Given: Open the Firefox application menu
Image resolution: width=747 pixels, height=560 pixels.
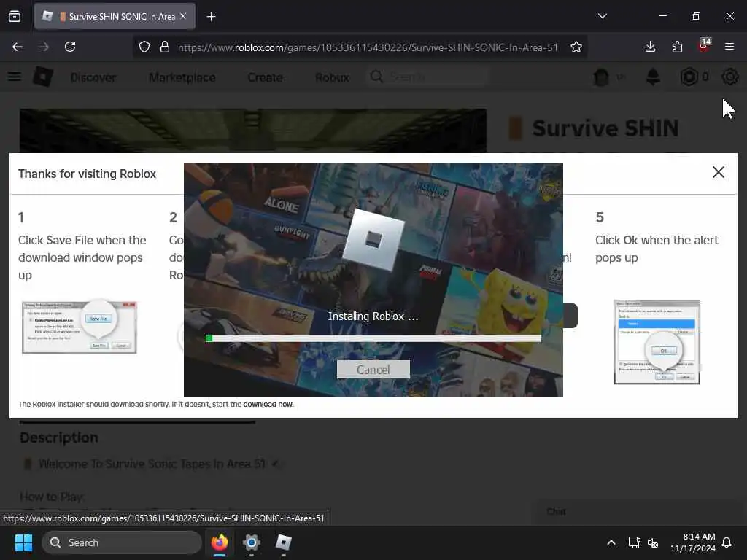Looking at the screenshot, I should coord(729,47).
